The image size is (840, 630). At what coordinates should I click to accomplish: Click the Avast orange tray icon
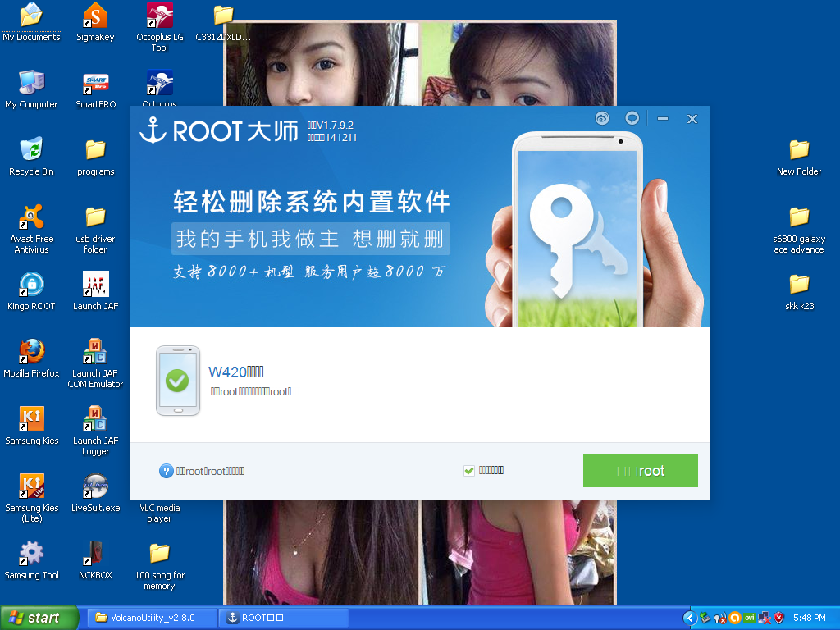pos(735,618)
